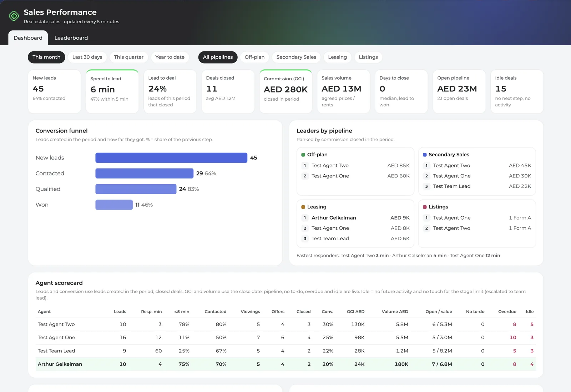The height and width of the screenshot is (392, 571).
Task: Select Test Agent Two scorecard row name
Action: [x=56, y=325]
